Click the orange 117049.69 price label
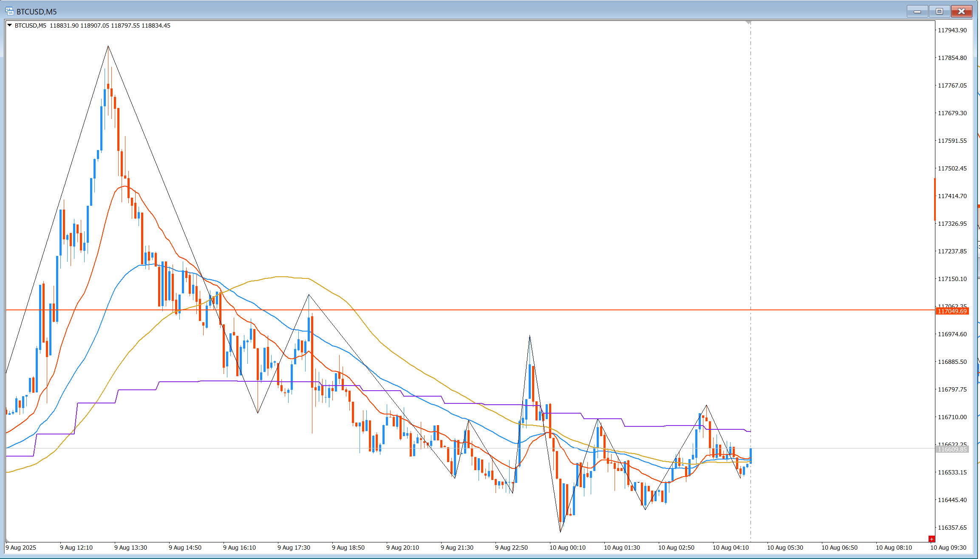Screen dimensions: 980x559 click(952, 311)
